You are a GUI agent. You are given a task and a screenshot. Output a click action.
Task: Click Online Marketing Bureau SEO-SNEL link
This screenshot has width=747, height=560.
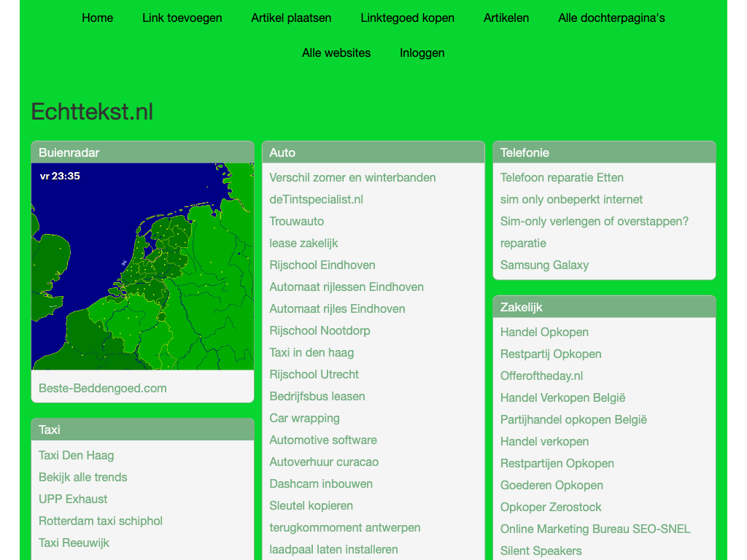click(595, 529)
